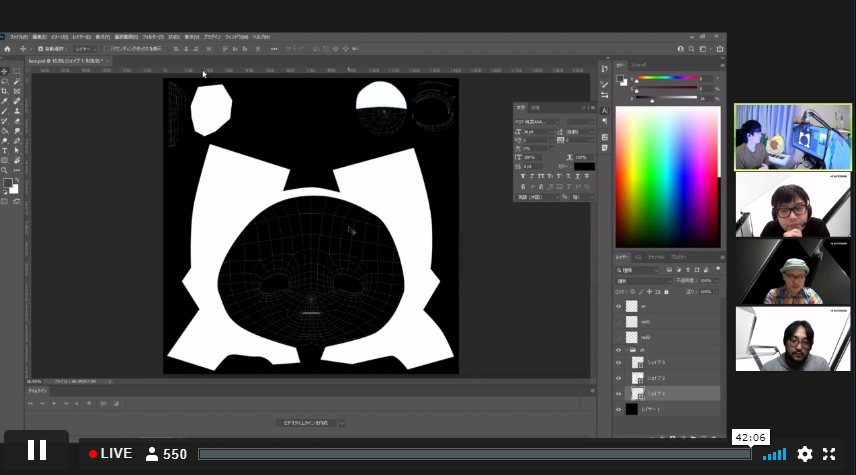
Task: Hide the シェイプ 2 layer
Action: [619, 378]
